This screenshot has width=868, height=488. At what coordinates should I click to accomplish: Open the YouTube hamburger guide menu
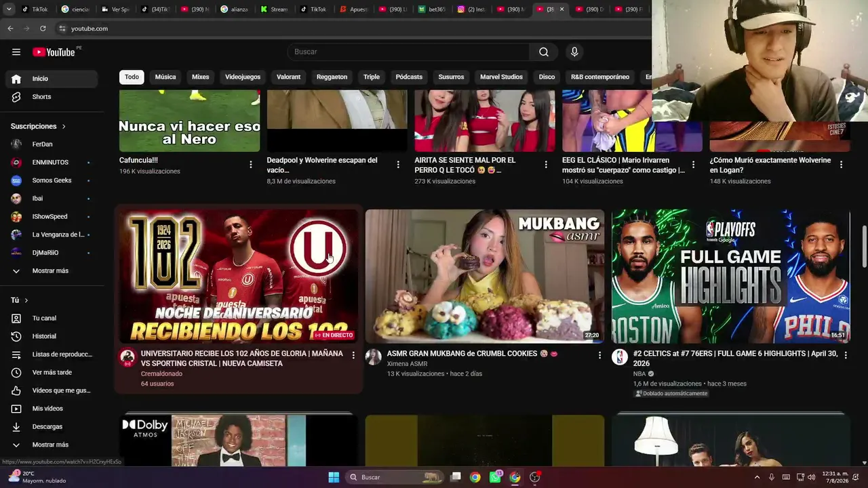coord(16,52)
